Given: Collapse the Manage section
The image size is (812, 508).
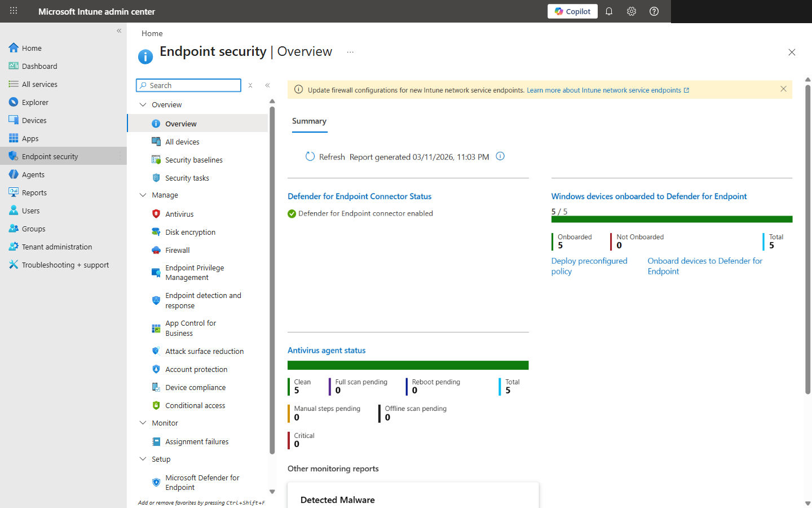Looking at the screenshot, I should (x=143, y=195).
